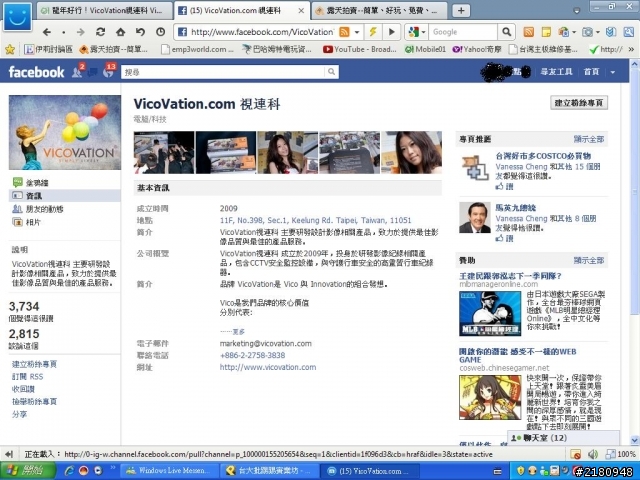This screenshot has height=480, width=640.
Task: Open Internet Explorer from quick launch
Action: tap(69, 471)
